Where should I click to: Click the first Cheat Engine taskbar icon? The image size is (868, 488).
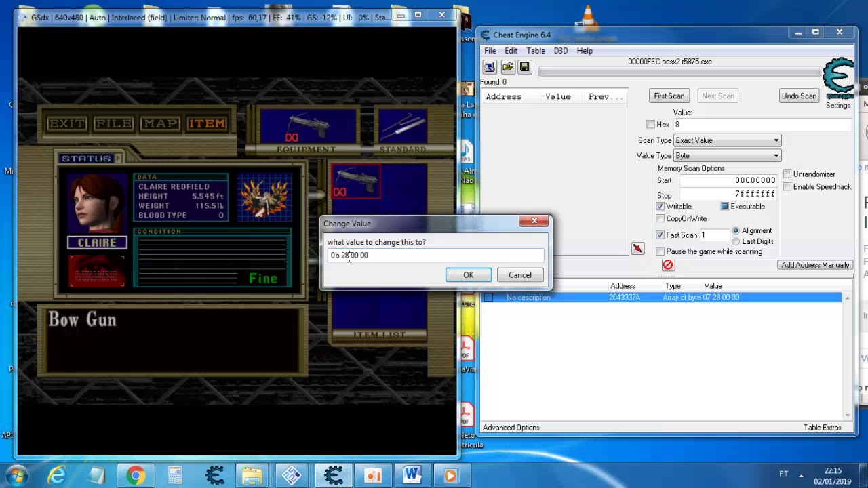click(214, 476)
